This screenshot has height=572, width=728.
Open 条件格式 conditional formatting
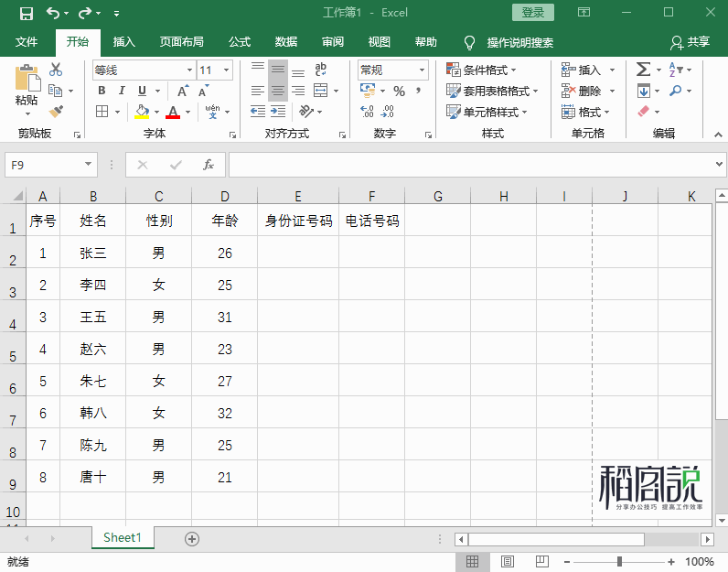coord(482,70)
